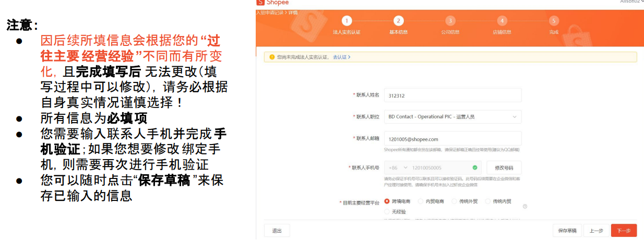Click 保存草稿 button
The height and width of the screenshot is (240, 644).
point(567,231)
